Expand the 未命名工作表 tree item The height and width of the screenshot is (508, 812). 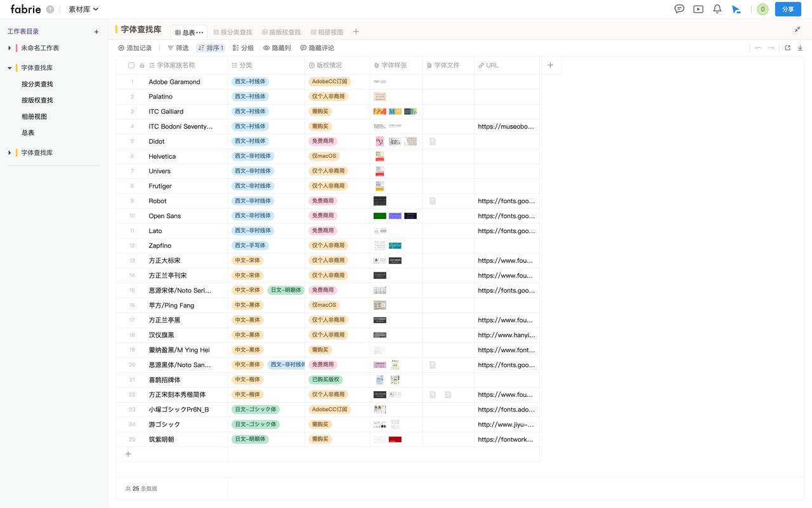(x=10, y=48)
